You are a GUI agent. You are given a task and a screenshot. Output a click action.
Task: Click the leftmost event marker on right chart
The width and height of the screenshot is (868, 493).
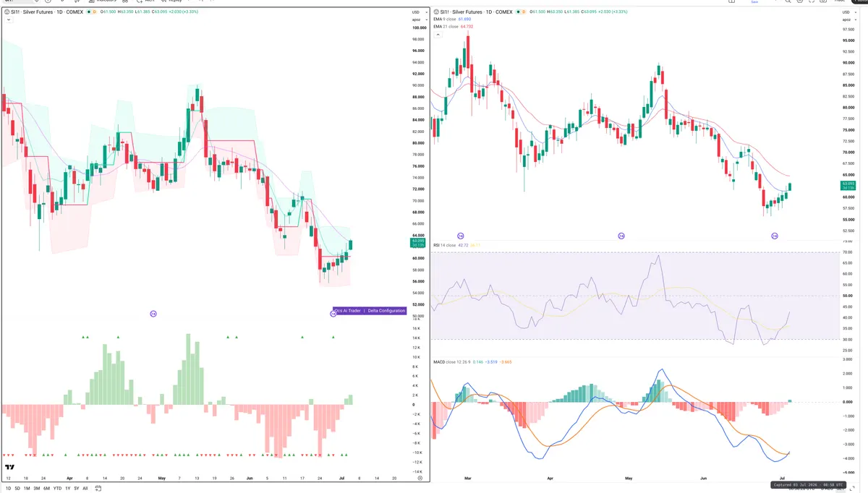pyautogui.click(x=461, y=236)
